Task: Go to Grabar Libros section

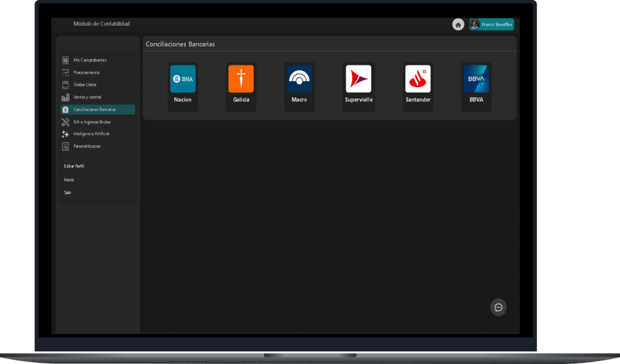Action: click(85, 85)
